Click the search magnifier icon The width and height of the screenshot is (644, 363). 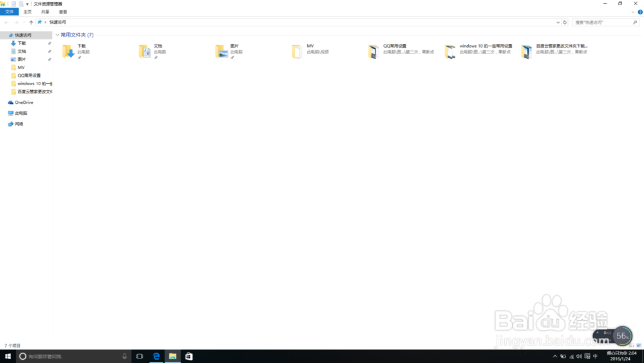click(635, 22)
